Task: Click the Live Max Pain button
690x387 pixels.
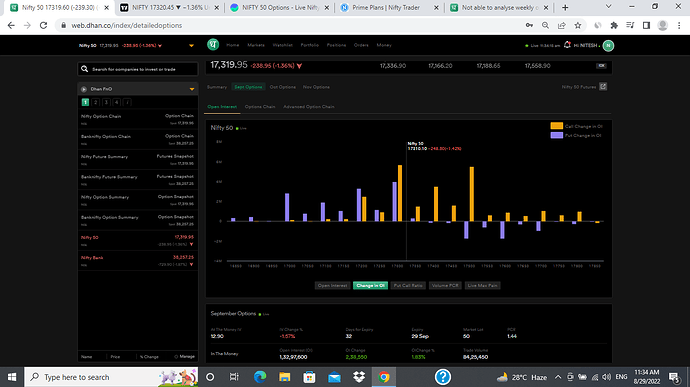Action: [482, 285]
